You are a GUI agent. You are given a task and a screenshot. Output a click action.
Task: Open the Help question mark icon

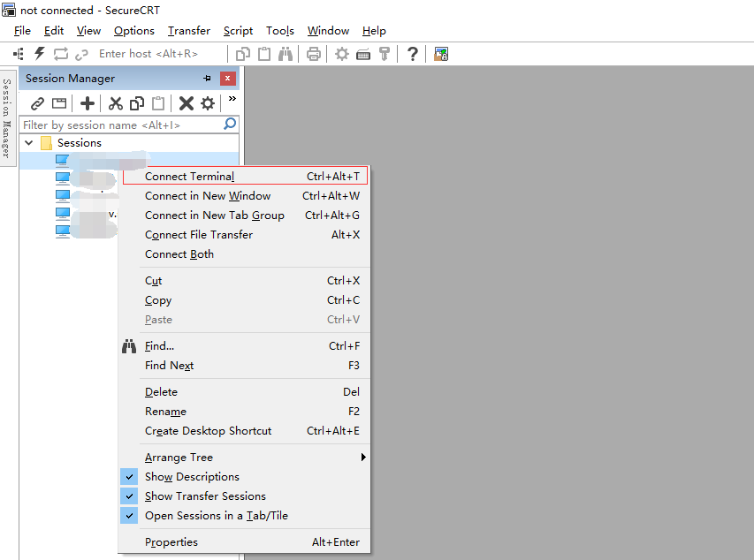(x=412, y=54)
